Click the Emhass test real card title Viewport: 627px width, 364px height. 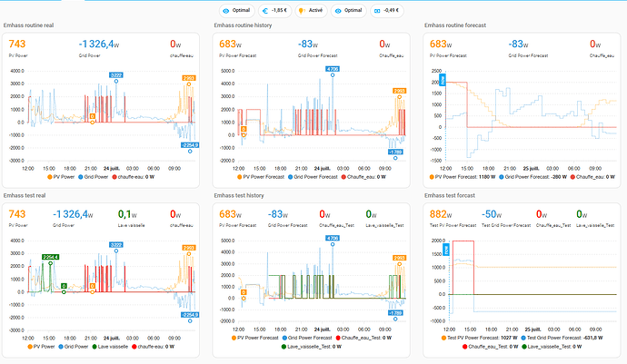25,195
